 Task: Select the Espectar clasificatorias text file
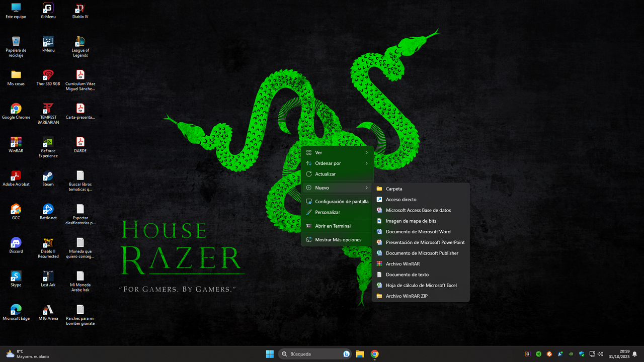80,215
